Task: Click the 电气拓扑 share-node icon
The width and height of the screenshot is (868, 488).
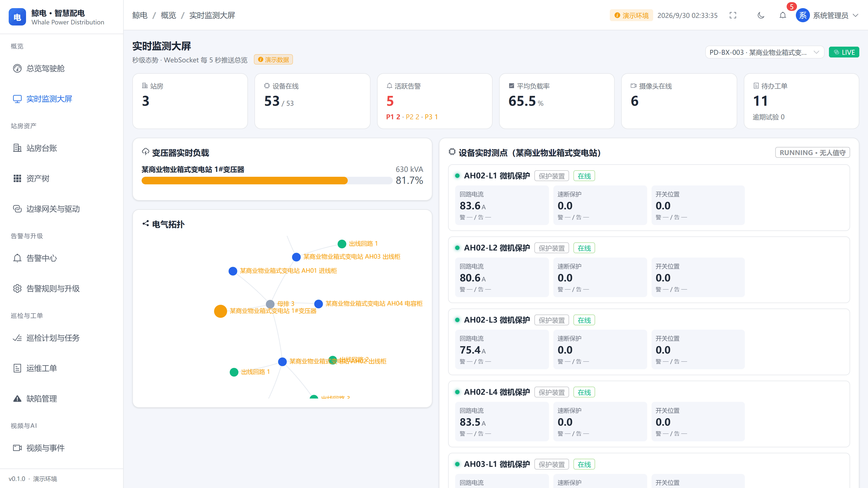Action: (146, 224)
